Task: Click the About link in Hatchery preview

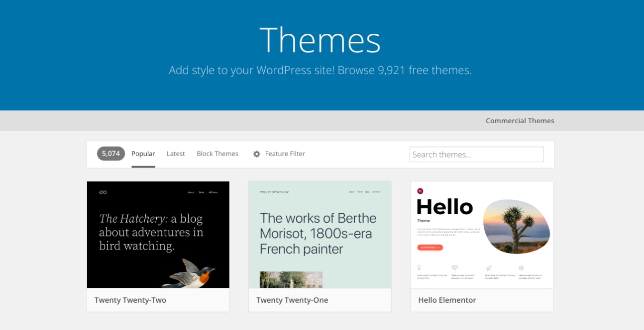Action: [191, 192]
